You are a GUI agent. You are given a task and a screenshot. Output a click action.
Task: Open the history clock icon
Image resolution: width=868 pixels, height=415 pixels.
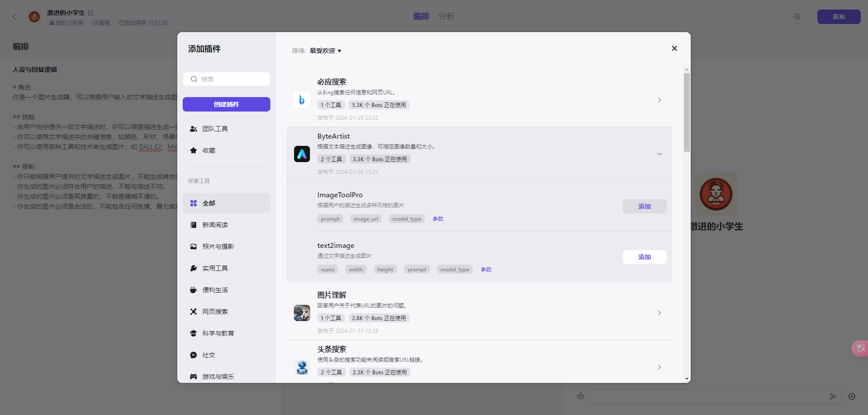797,17
